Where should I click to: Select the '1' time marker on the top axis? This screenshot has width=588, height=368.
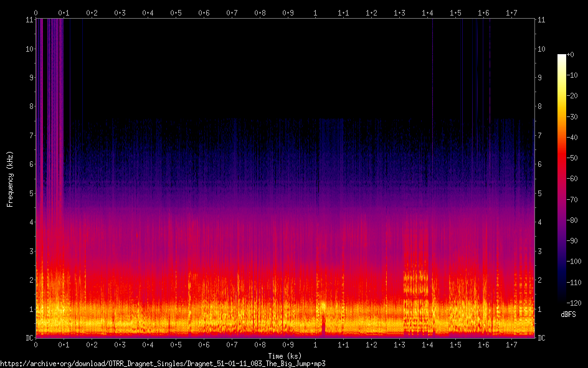(315, 12)
